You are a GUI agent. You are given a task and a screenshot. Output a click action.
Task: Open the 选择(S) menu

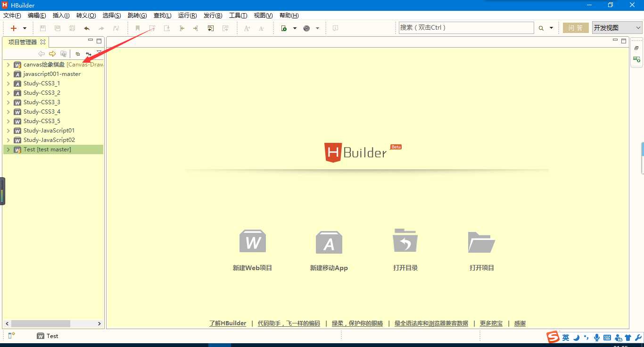pos(112,16)
